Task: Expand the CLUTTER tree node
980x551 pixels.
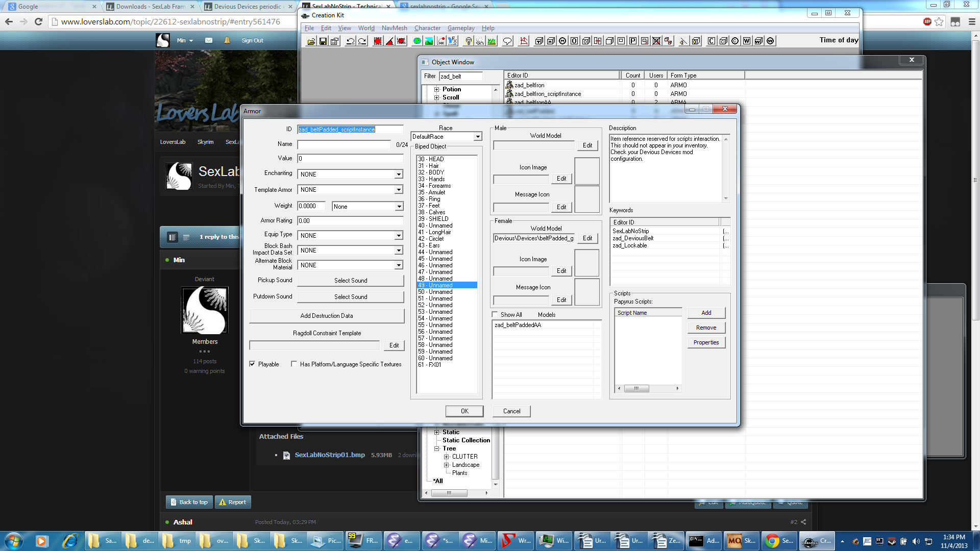Action: point(446,457)
